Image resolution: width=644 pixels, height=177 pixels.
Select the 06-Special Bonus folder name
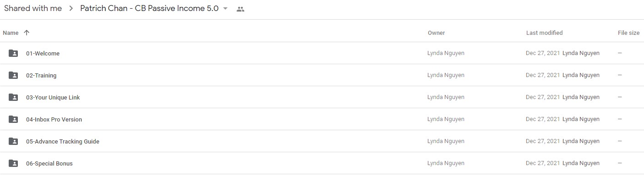coord(49,164)
